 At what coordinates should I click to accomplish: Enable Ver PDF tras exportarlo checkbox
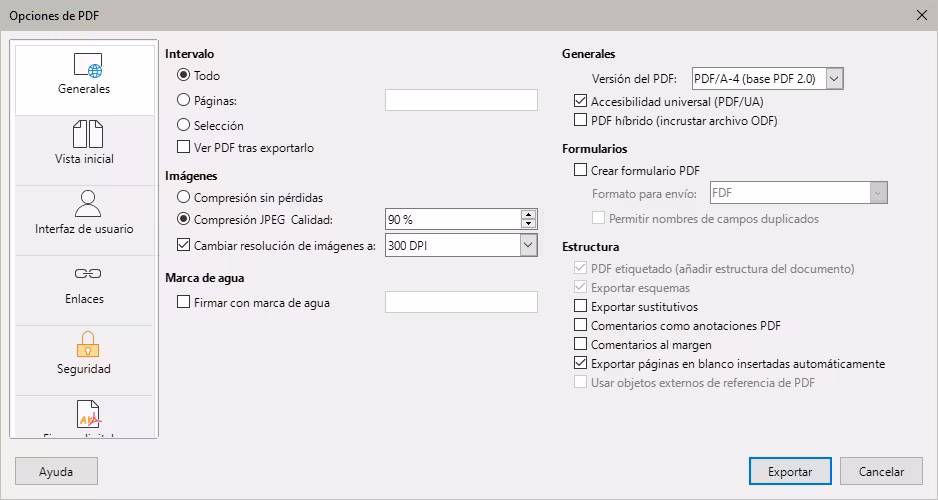point(184,147)
